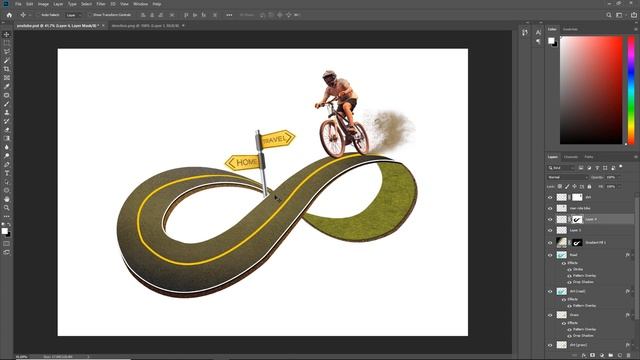640x360 pixels.
Task: Select the Gradient tool
Action: click(7, 138)
